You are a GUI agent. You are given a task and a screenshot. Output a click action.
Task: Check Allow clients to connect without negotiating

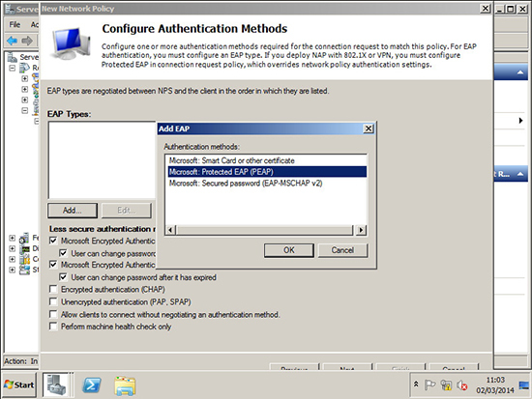[x=53, y=314]
